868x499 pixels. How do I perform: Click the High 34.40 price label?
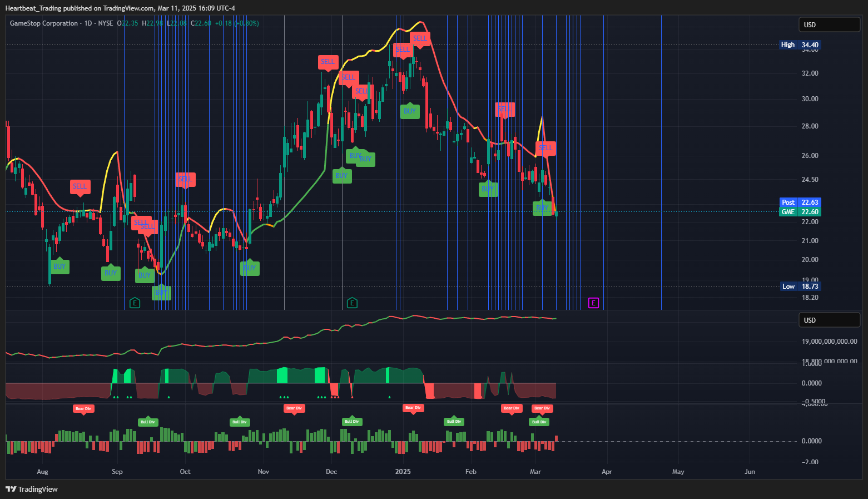(800, 45)
